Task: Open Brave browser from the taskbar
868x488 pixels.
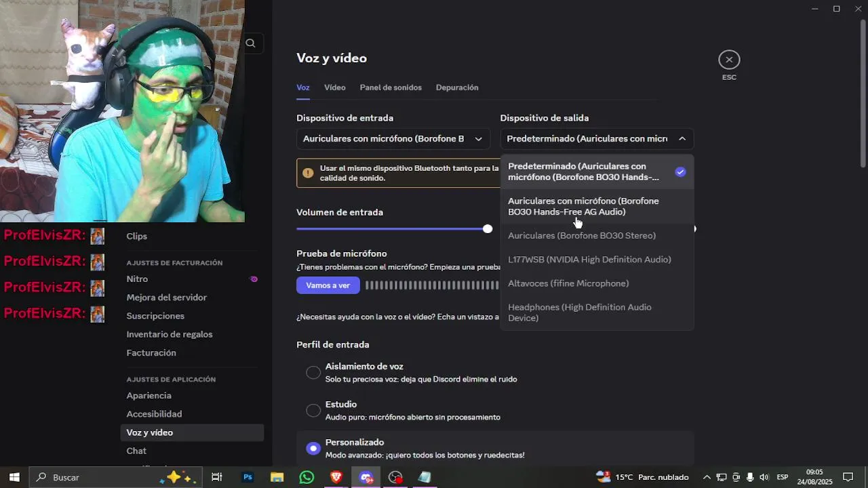Action: point(336,477)
